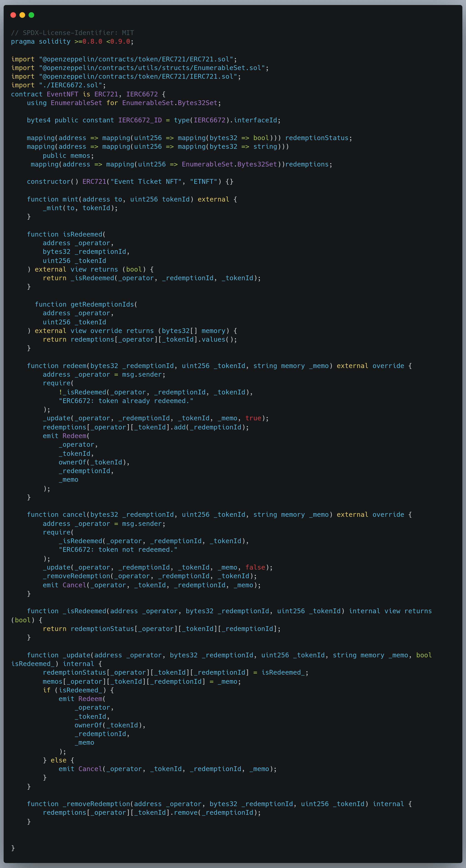Click the else keyword in _update
This screenshot has width=466, height=868.
58,760
